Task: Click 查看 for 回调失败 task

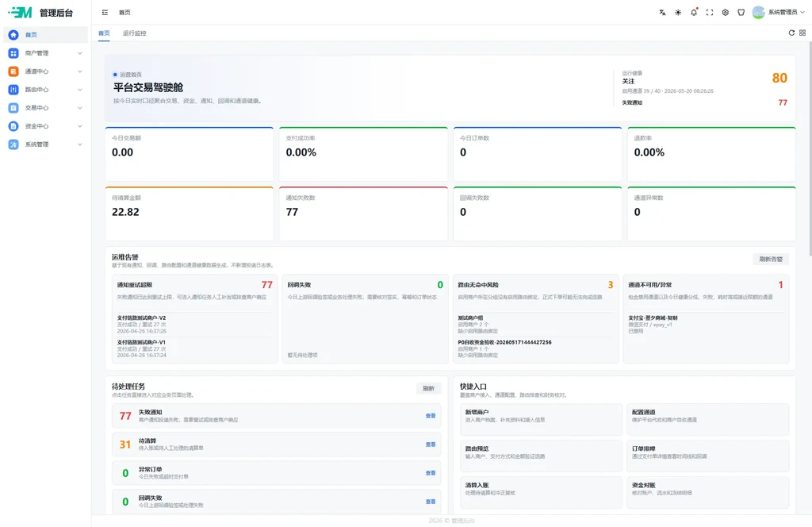Action: point(431,501)
